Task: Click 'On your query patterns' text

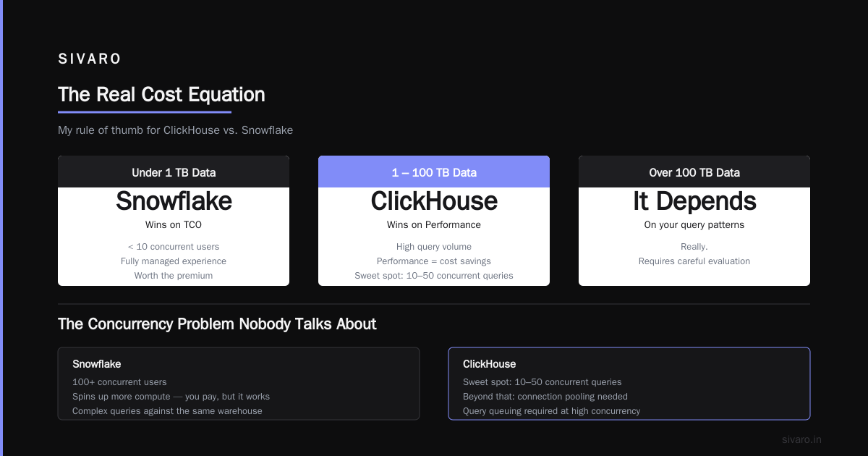Action: [694, 225]
